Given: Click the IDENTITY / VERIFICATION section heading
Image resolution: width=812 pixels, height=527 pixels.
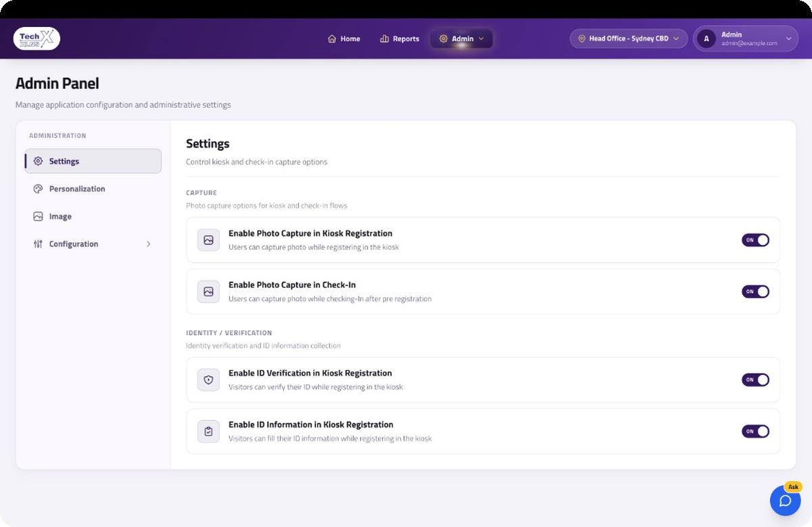Looking at the screenshot, I should pos(229,333).
